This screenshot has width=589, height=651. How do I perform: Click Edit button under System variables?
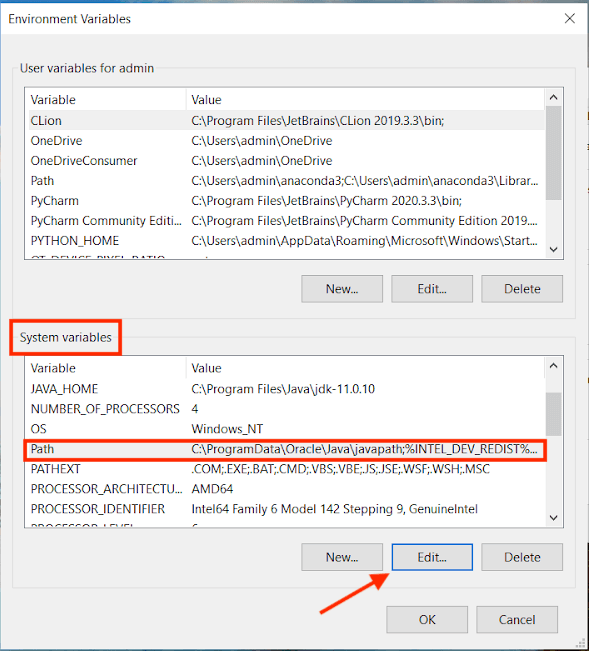pos(432,557)
